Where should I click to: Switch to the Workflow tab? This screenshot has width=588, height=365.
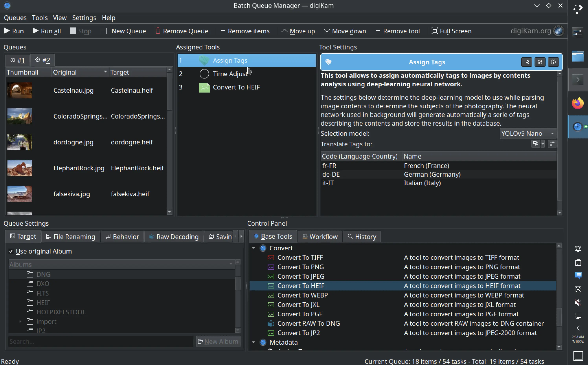tap(320, 237)
